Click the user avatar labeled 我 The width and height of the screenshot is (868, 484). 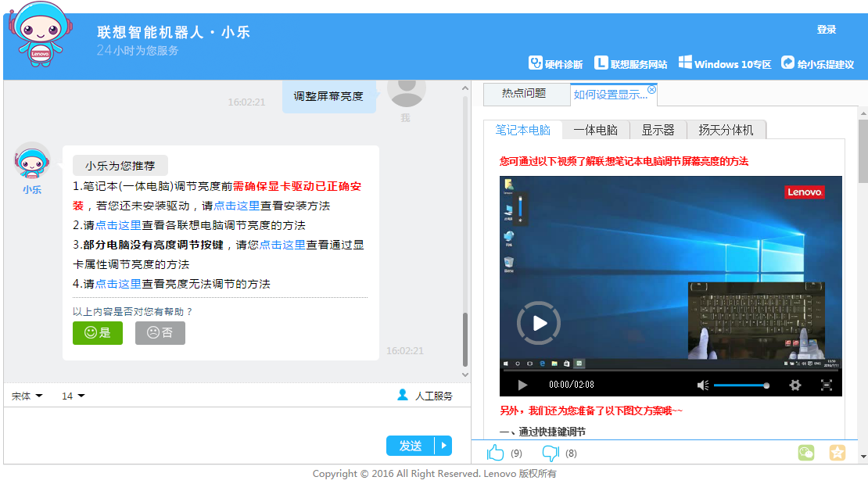pos(407,92)
